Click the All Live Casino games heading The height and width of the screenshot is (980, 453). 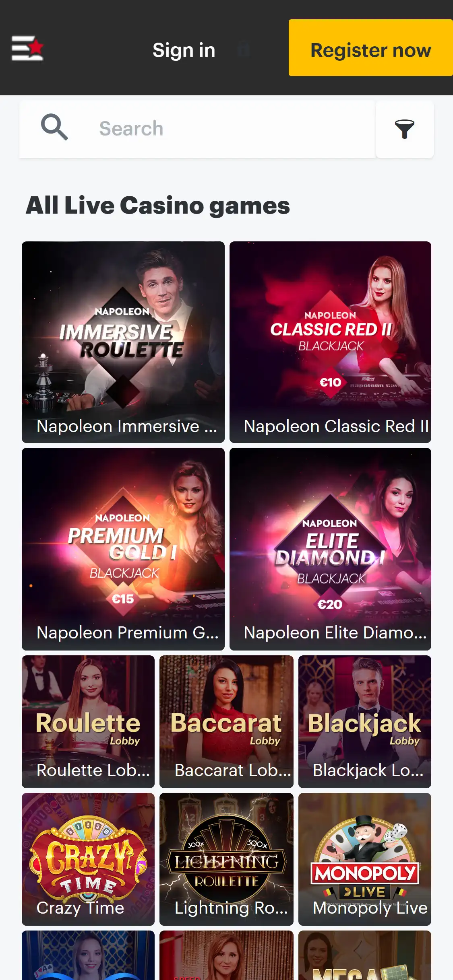point(158,206)
